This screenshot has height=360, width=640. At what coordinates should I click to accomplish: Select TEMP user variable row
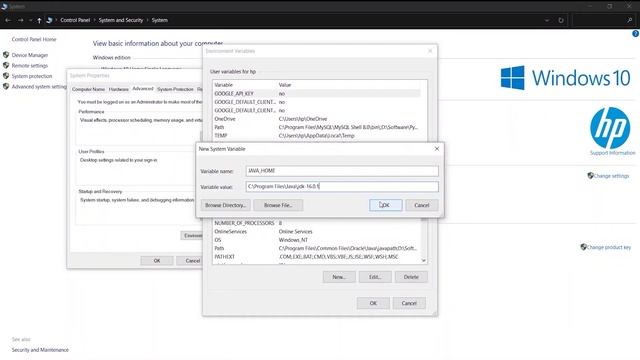[317, 136]
